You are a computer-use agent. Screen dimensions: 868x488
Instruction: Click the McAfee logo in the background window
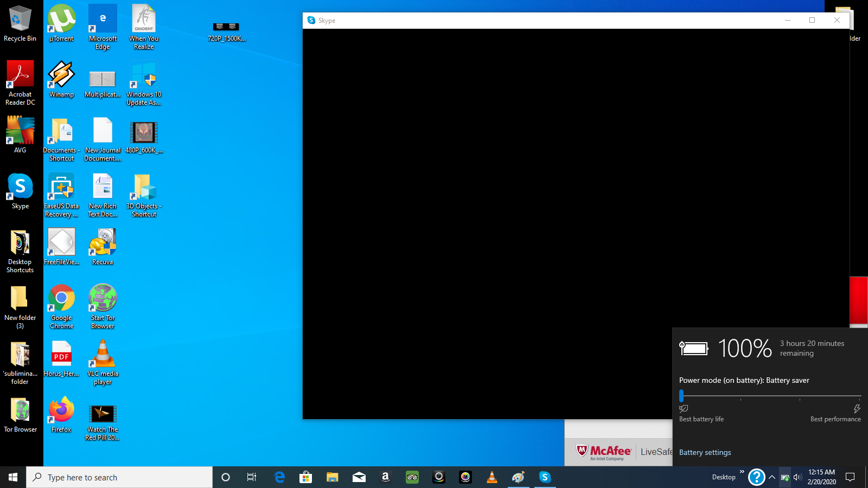pyautogui.click(x=604, y=452)
